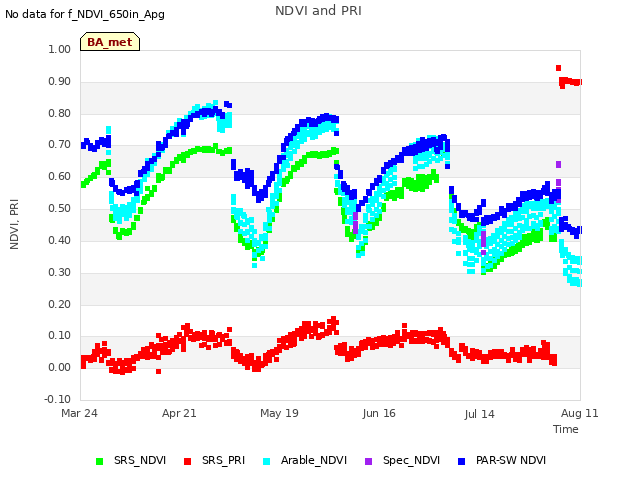This screenshot has width=640, height=480.
Task: Click the 1.00 y-axis tick label
Action: (60, 49)
